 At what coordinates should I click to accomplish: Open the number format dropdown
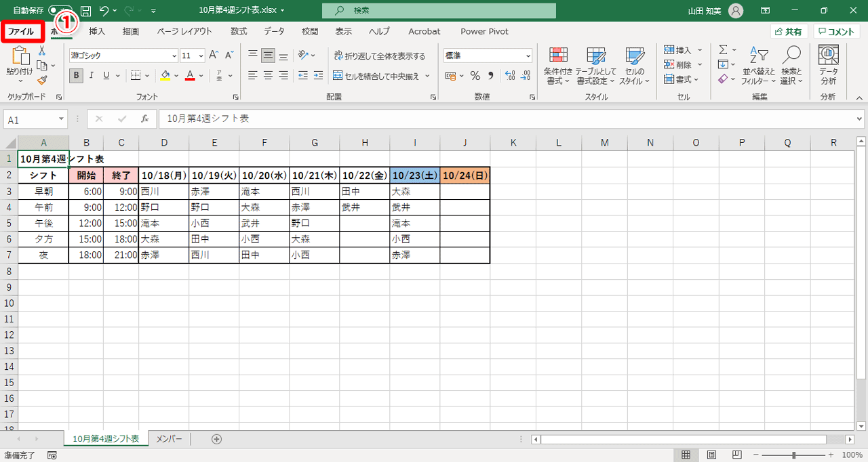[528, 56]
